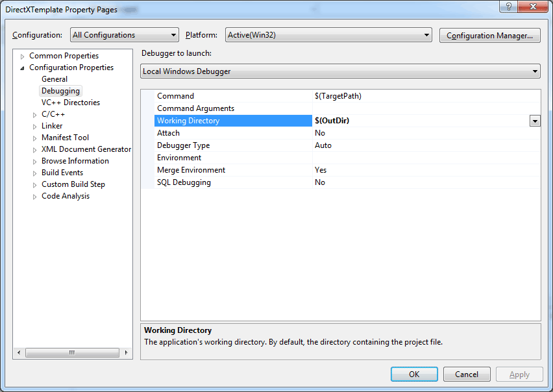This screenshot has height=392, width=553.
Task: Select the Debugging tree item
Action: point(60,91)
